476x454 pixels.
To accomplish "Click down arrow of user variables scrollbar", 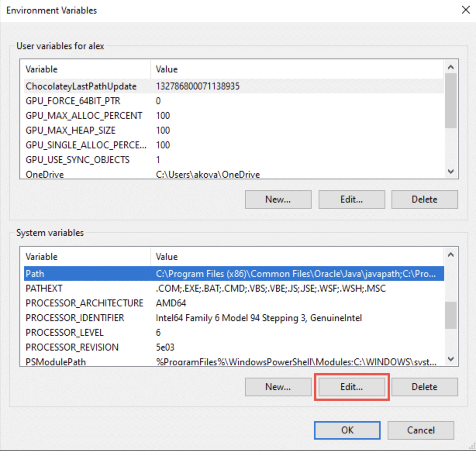I will [451, 172].
